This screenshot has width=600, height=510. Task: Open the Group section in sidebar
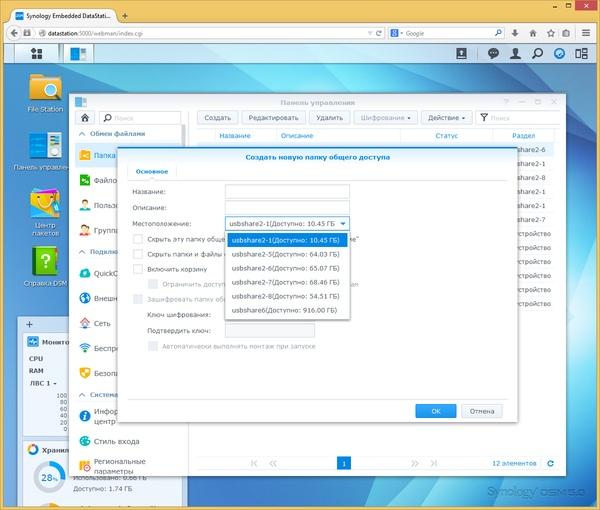coord(97,230)
